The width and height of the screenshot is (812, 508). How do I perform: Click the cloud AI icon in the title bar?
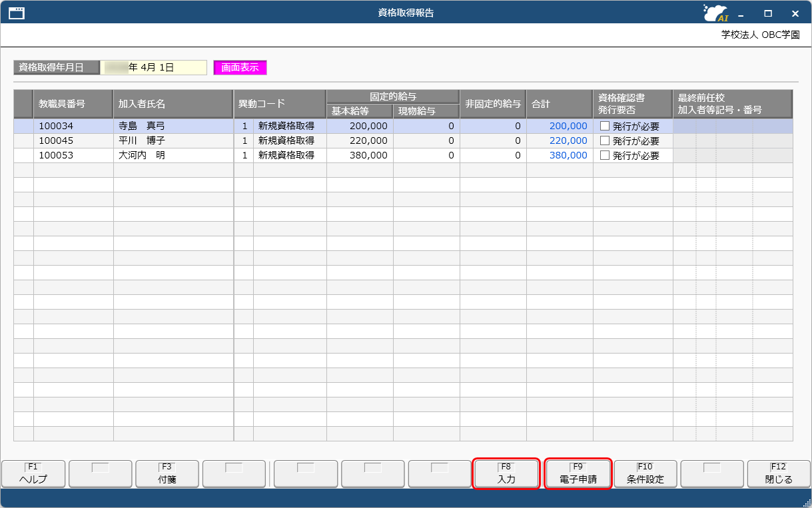714,12
